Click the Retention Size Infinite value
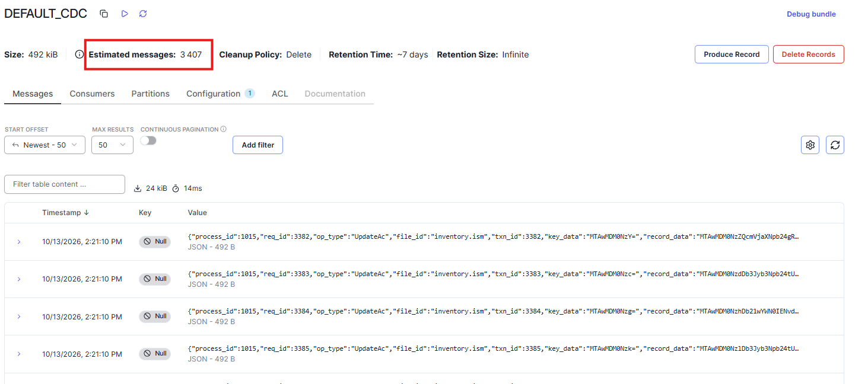Screen dimensions: 868x384 (x=516, y=55)
